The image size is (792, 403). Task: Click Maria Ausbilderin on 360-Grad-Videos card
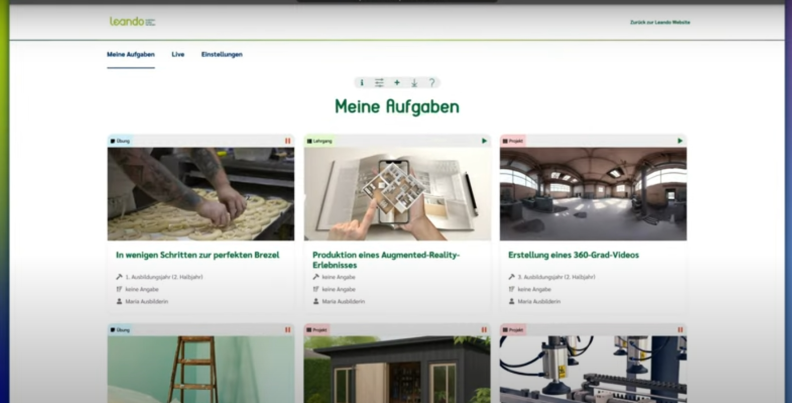539,301
